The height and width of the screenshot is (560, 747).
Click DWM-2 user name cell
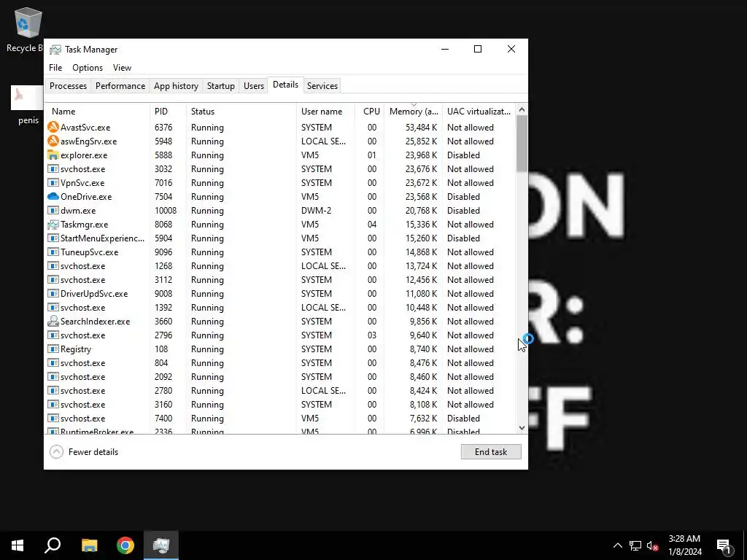316,211
